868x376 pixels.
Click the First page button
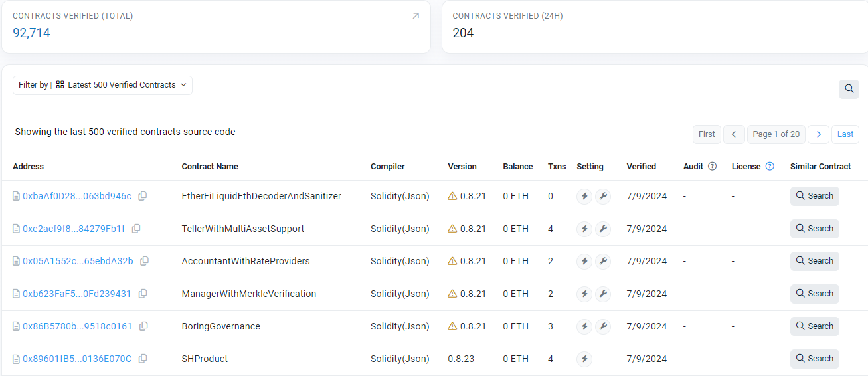pyautogui.click(x=707, y=134)
